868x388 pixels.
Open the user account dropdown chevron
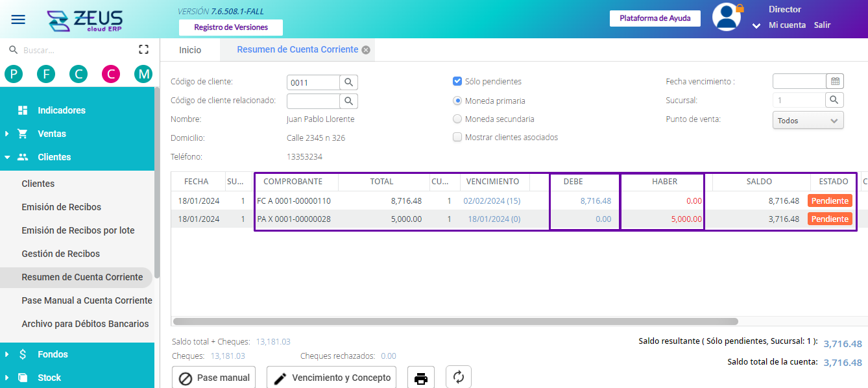click(x=756, y=26)
